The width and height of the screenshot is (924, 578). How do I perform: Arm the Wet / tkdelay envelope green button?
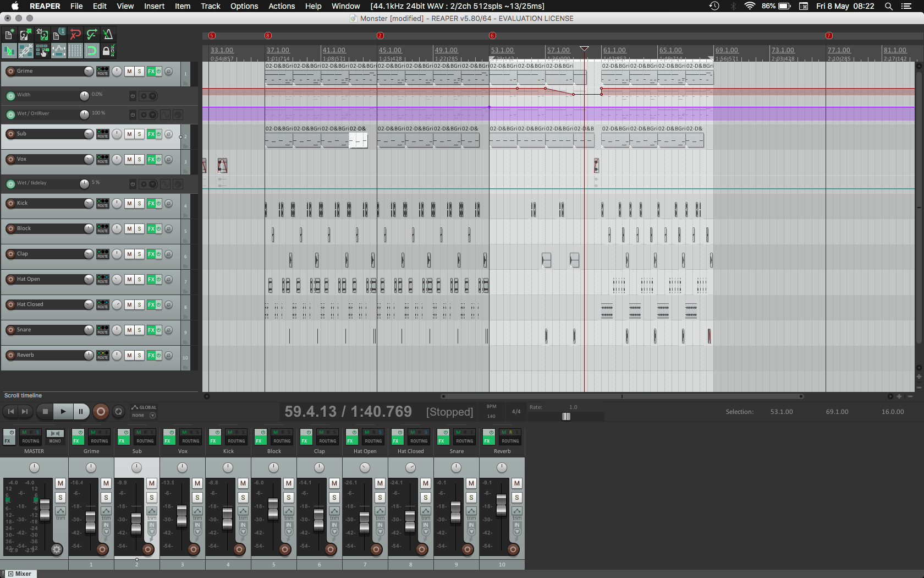coord(10,184)
